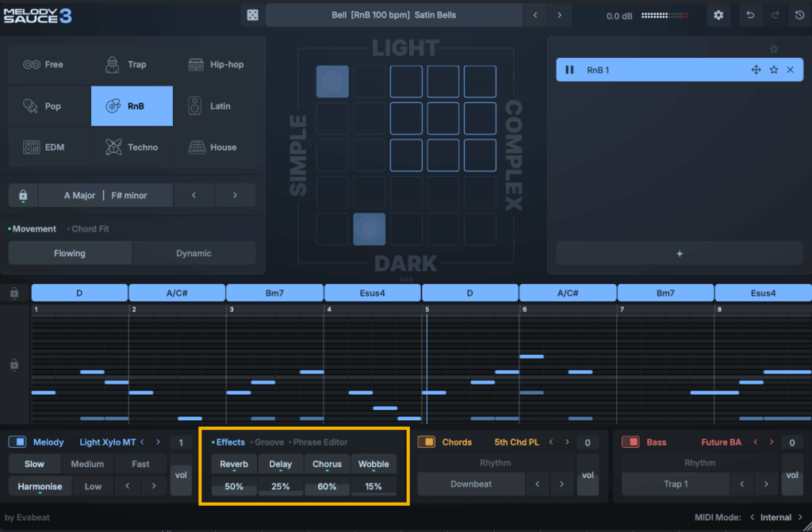Open the Phrase Editor tab
The width and height of the screenshot is (812, 532).
(x=320, y=442)
